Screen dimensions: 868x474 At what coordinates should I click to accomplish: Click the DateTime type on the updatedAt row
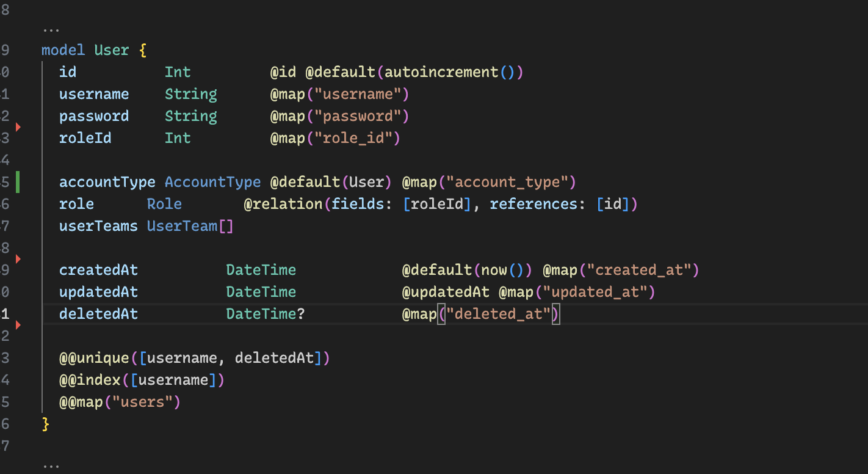point(261,292)
